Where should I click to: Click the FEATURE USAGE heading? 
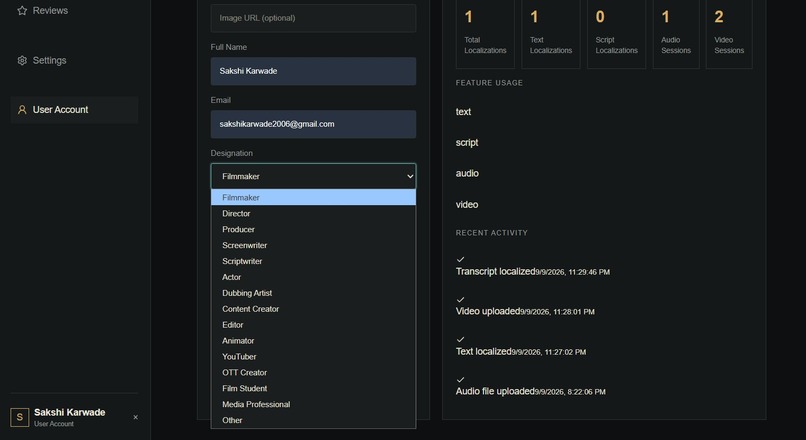[489, 83]
